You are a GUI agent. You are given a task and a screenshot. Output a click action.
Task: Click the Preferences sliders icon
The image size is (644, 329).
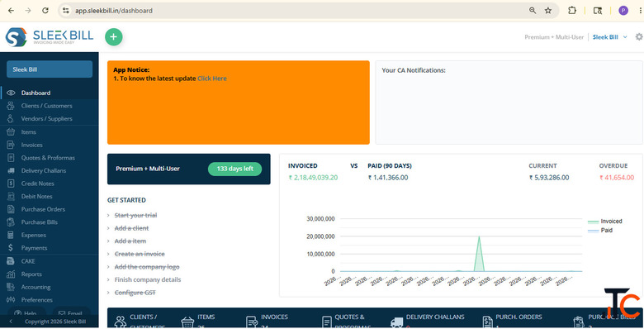coord(11,300)
